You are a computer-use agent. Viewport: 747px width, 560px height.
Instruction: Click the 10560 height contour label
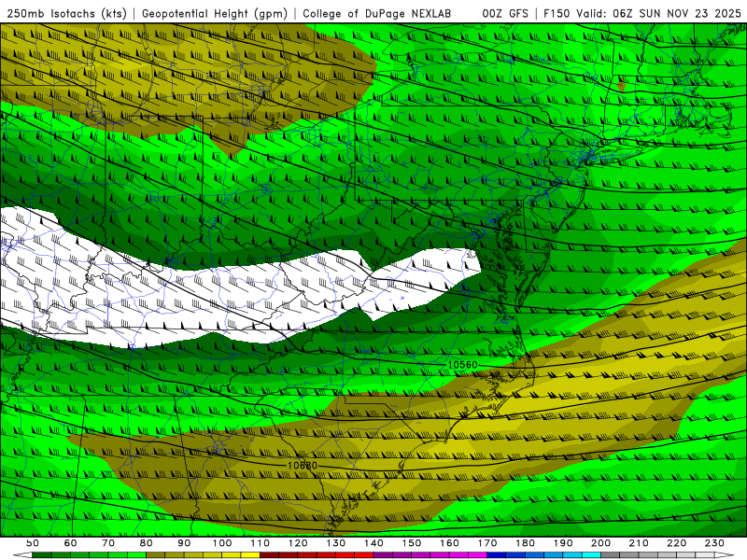click(462, 365)
